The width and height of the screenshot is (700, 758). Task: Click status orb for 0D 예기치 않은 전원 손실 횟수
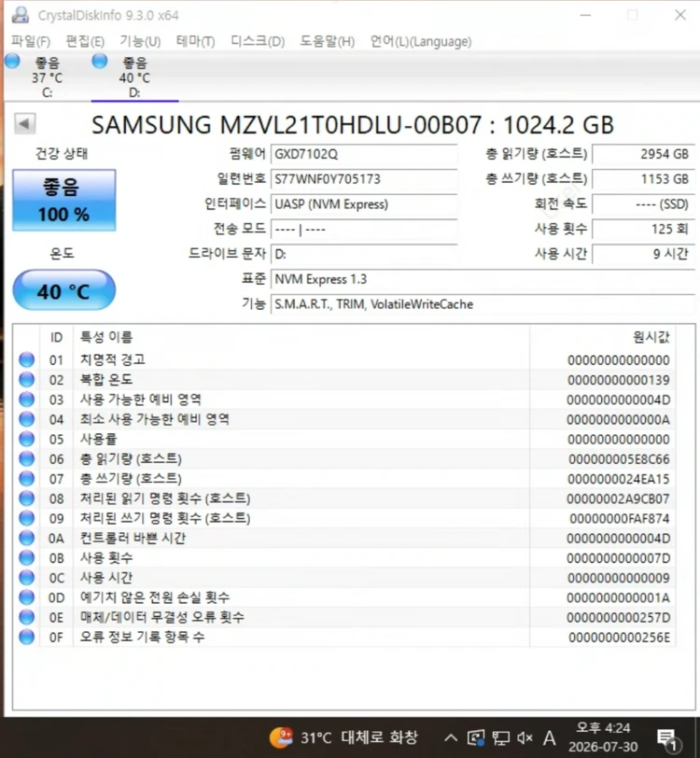click(26, 597)
